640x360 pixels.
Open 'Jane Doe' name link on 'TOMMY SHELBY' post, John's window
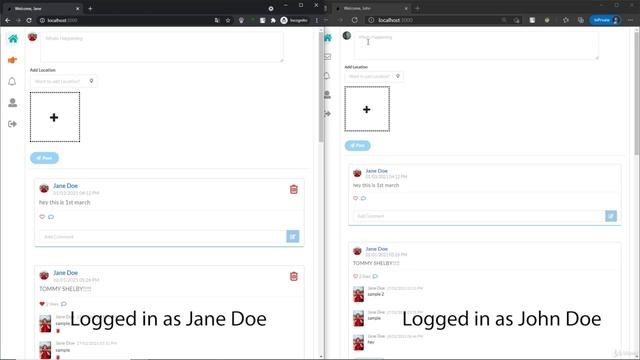tap(376, 249)
